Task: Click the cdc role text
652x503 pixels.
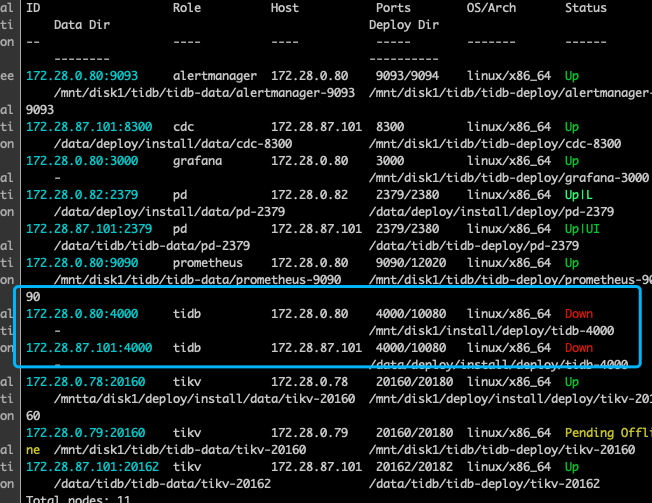Action: tap(183, 127)
